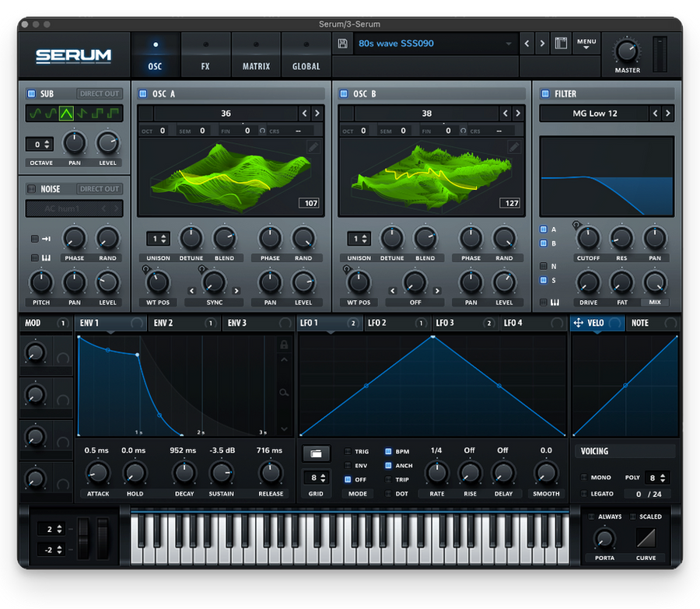Open the noise sample selector
This screenshot has height=609, width=700.
point(74,208)
